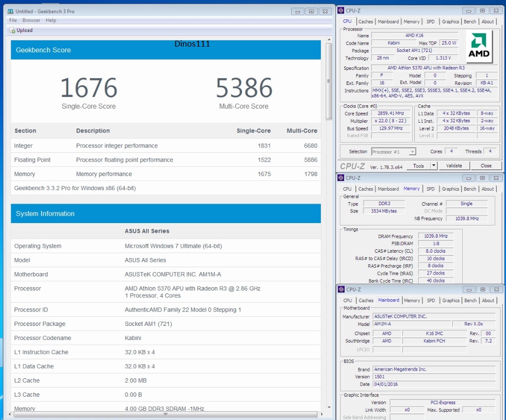Click the CPU-Z icon in the Mainboard window title

[x=341, y=289]
